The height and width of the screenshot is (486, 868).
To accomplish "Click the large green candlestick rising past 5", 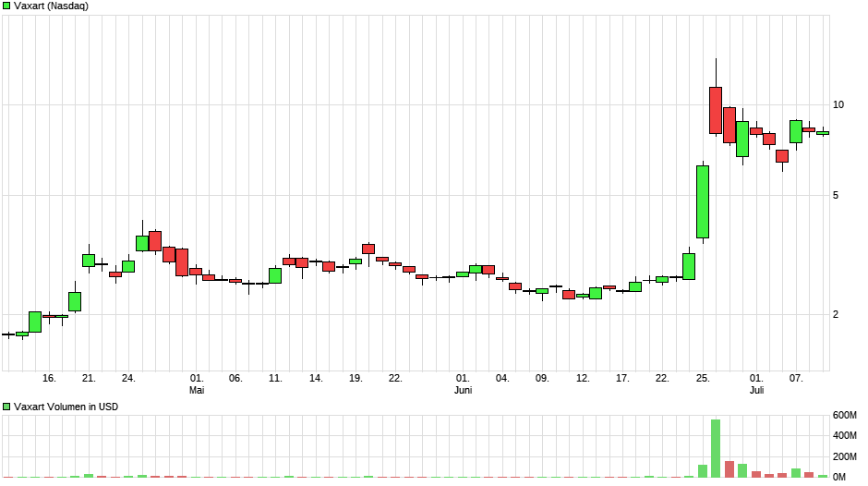I will [x=703, y=201].
